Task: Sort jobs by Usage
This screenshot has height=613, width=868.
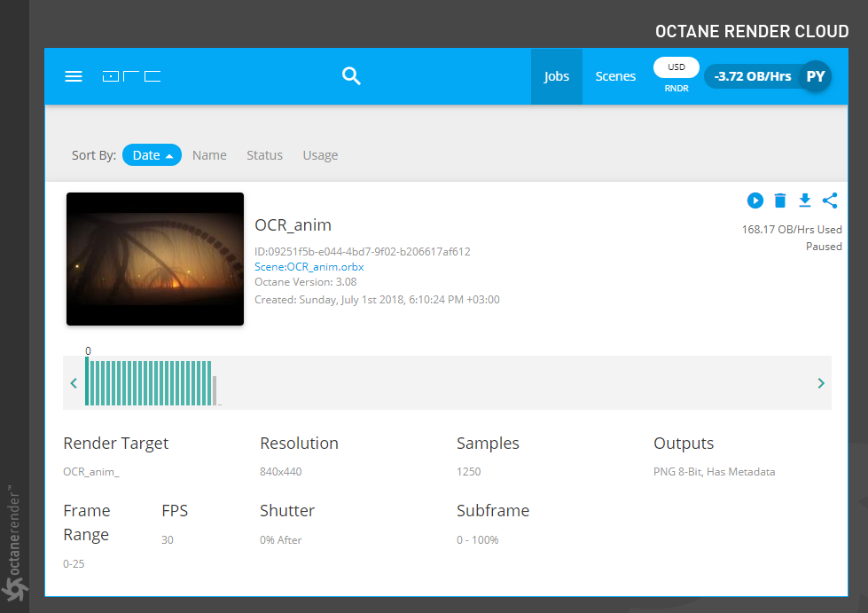Action: tap(320, 155)
